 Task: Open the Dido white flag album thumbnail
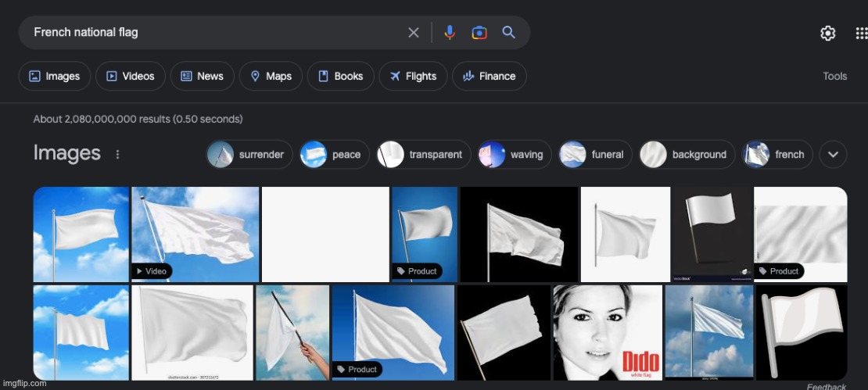coord(607,332)
